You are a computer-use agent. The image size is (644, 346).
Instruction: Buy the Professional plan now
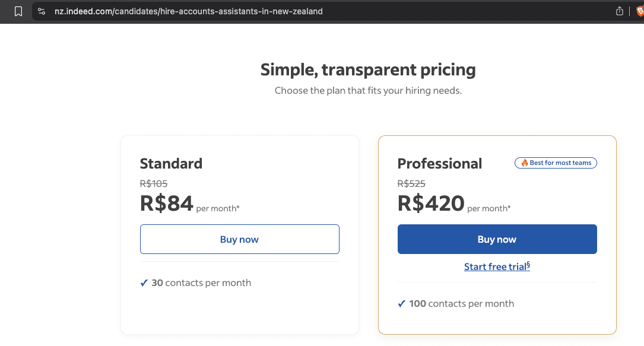click(x=497, y=239)
